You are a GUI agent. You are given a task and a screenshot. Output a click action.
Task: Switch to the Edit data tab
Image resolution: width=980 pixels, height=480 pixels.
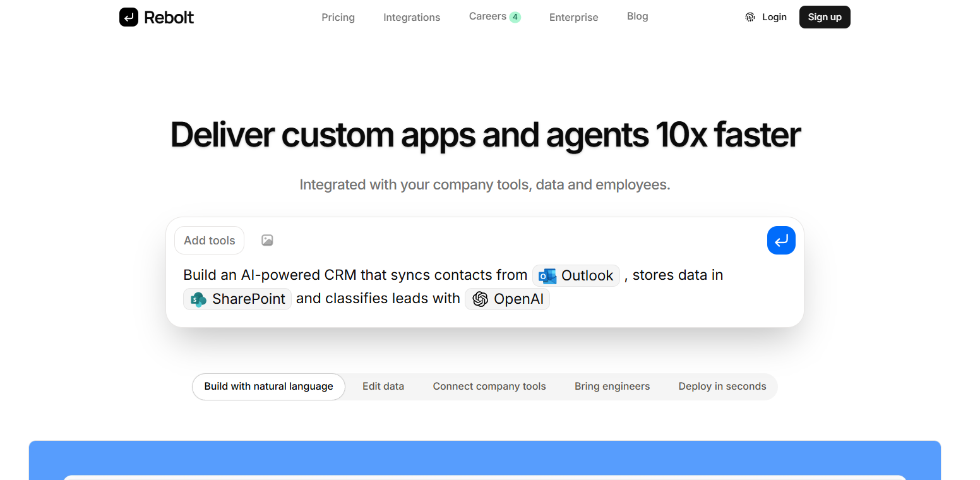tap(383, 387)
